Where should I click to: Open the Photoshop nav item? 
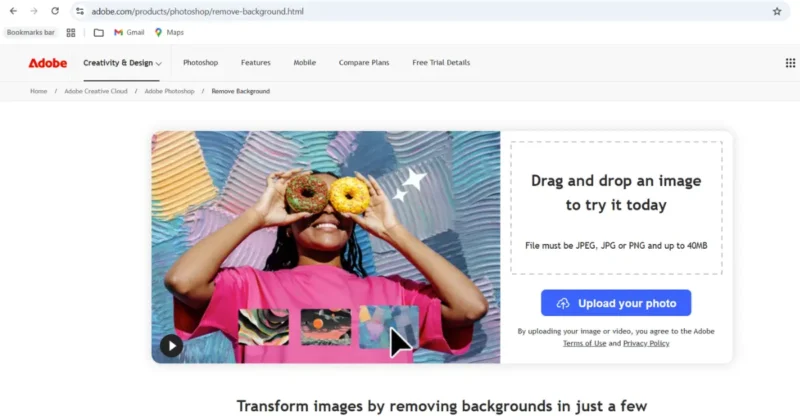click(201, 62)
